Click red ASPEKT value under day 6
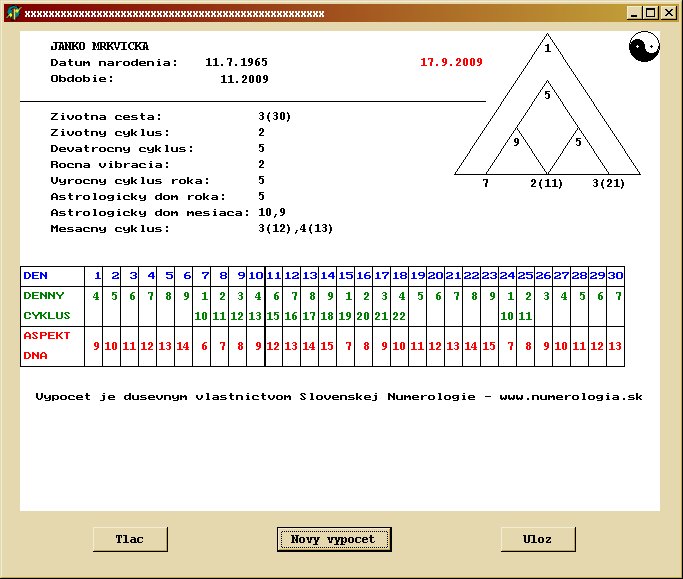Screen dimensions: 683x579 pyautogui.click(x=183, y=346)
